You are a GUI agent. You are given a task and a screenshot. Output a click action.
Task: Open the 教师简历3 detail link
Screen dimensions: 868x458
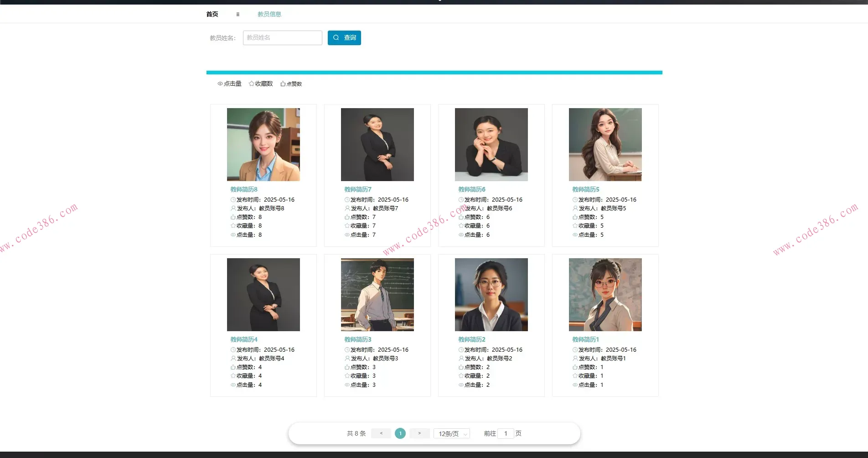(x=357, y=339)
